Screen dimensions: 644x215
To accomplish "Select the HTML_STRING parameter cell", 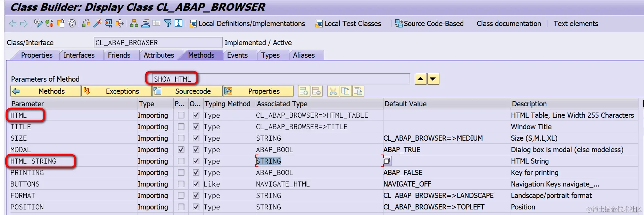I will 74,161.
